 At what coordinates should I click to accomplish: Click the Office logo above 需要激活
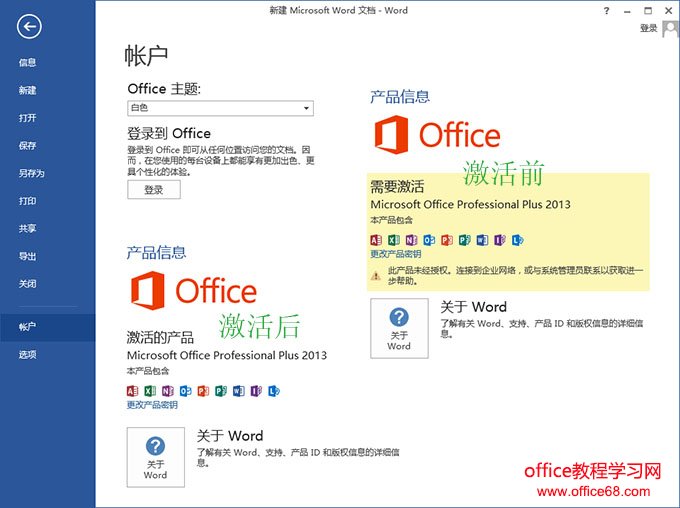[x=437, y=134]
